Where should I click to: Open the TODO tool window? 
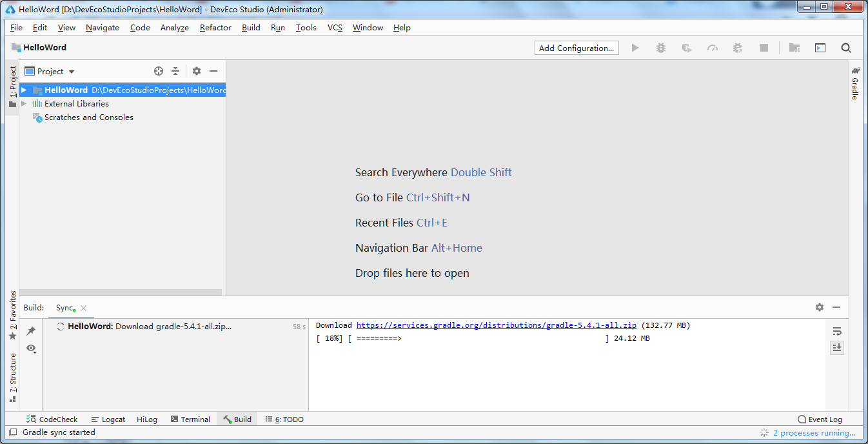click(284, 419)
